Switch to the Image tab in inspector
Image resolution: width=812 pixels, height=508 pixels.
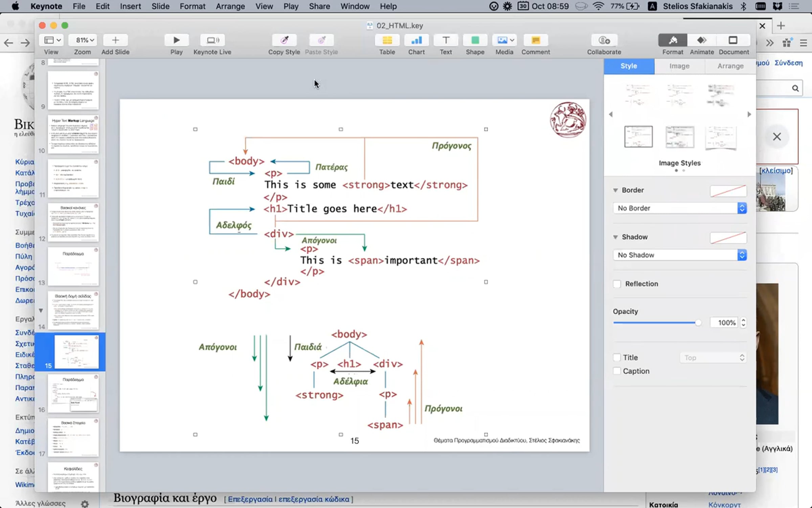(679, 66)
